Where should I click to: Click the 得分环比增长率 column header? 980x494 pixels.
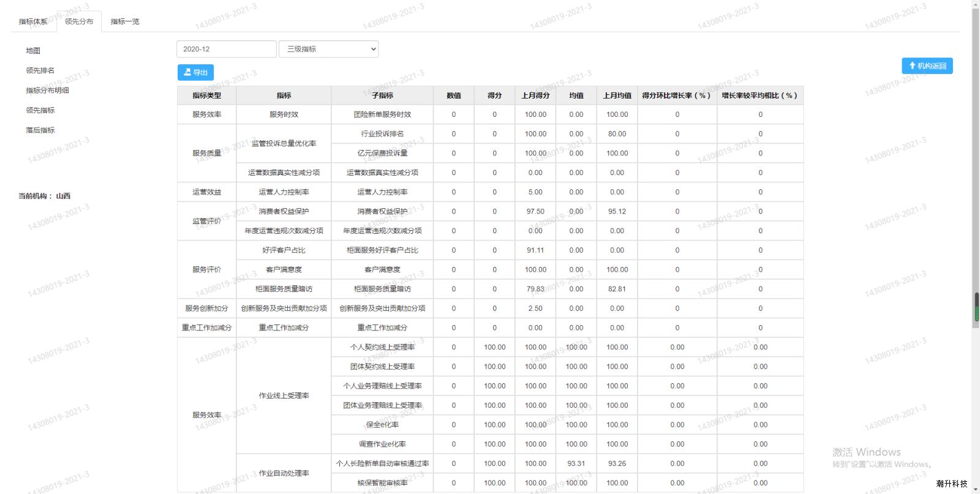click(x=677, y=95)
